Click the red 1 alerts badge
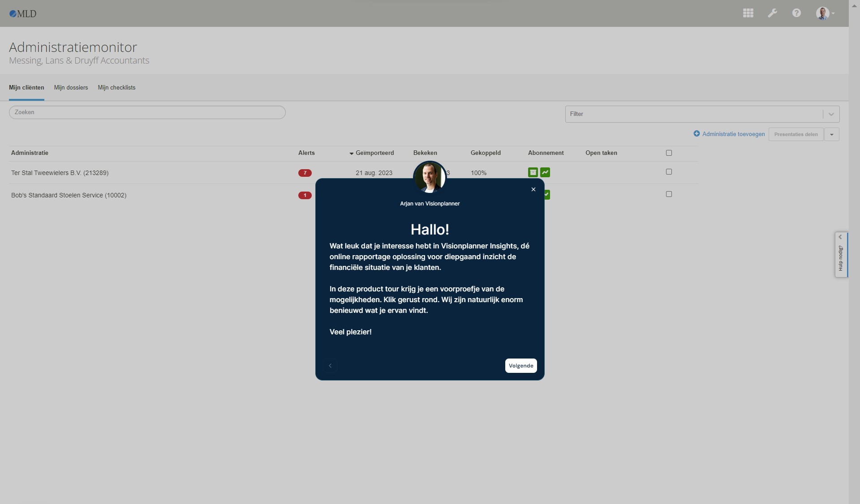The image size is (860, 504). tap(305, 195)
